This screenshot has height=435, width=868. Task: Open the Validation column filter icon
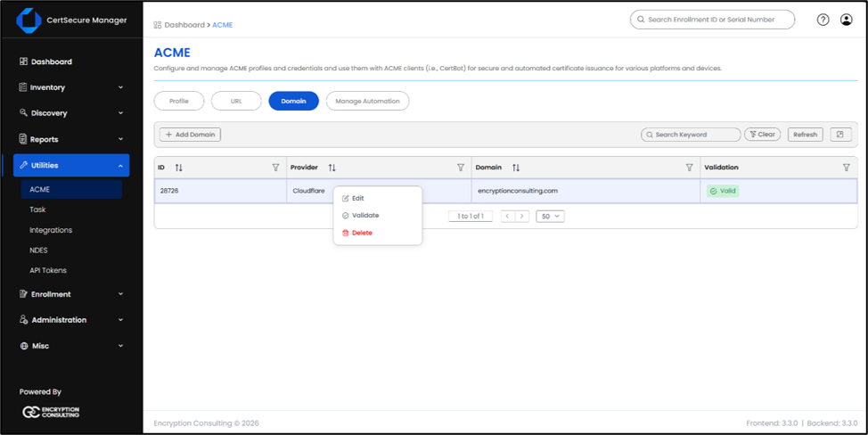pyautogui.click(x=846, y=168)
